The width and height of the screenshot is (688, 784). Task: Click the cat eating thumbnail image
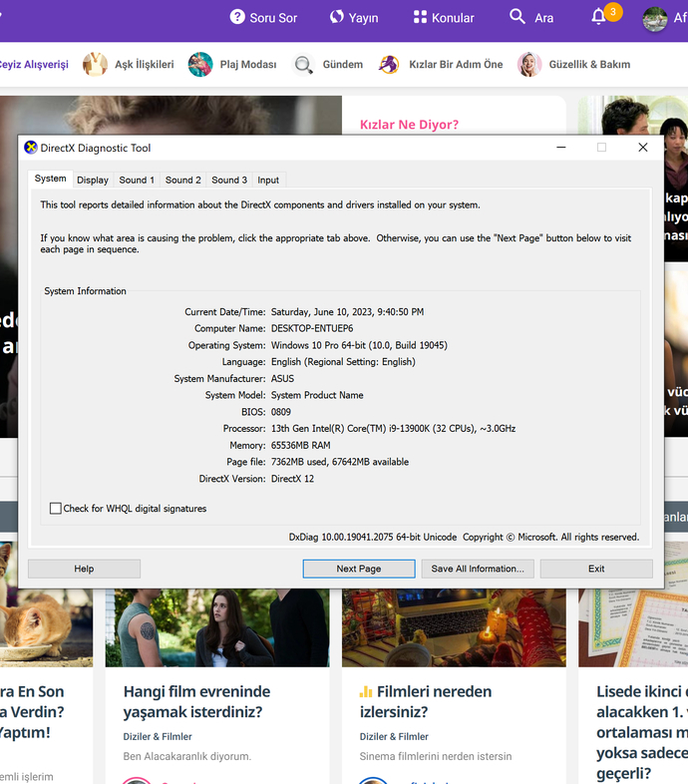[46, 627]
